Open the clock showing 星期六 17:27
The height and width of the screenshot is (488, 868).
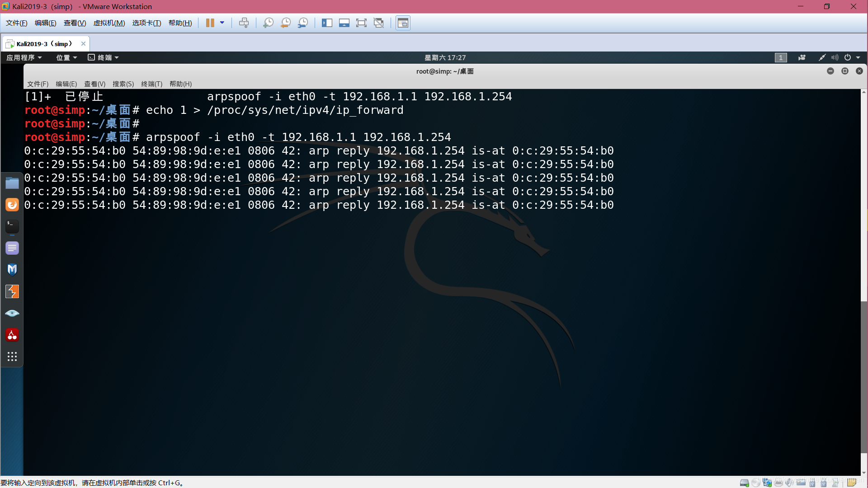[445, 57]
